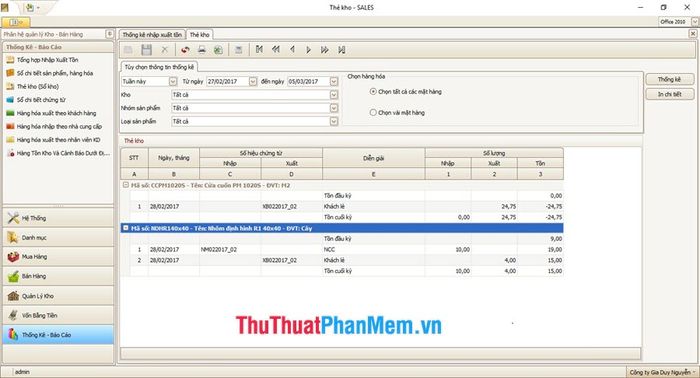Click the X delete toolbar icon
700x378 pixels.
(x=164, y=50)
